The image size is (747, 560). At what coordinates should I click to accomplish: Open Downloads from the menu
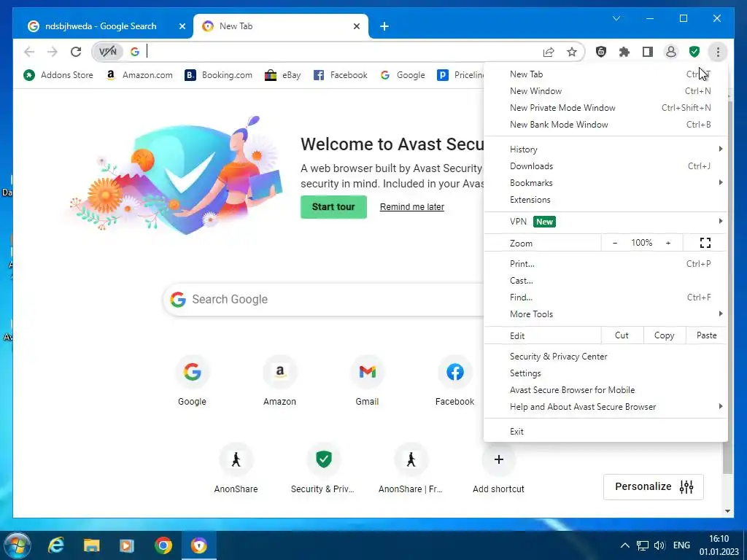click(605, 166)
